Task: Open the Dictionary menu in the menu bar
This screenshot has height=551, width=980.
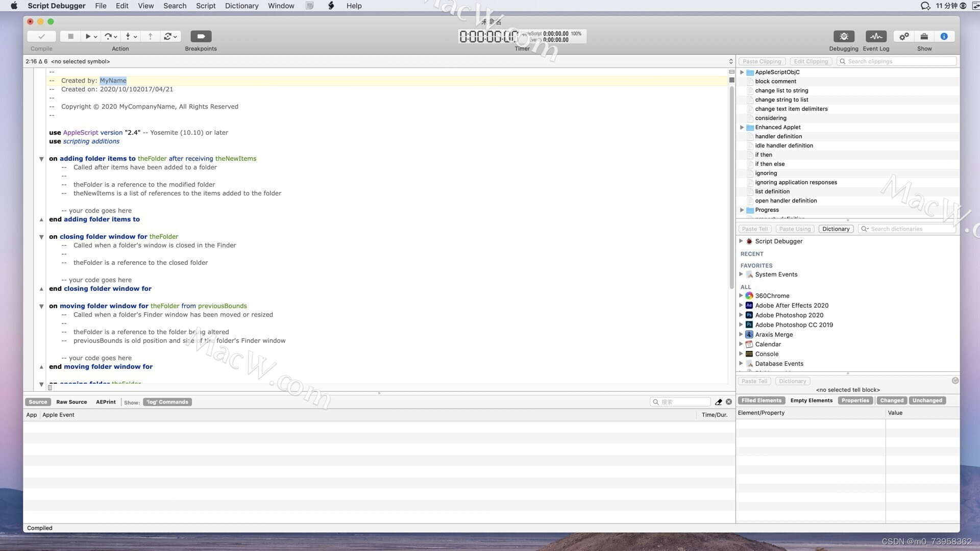Action: pos(241,6)
